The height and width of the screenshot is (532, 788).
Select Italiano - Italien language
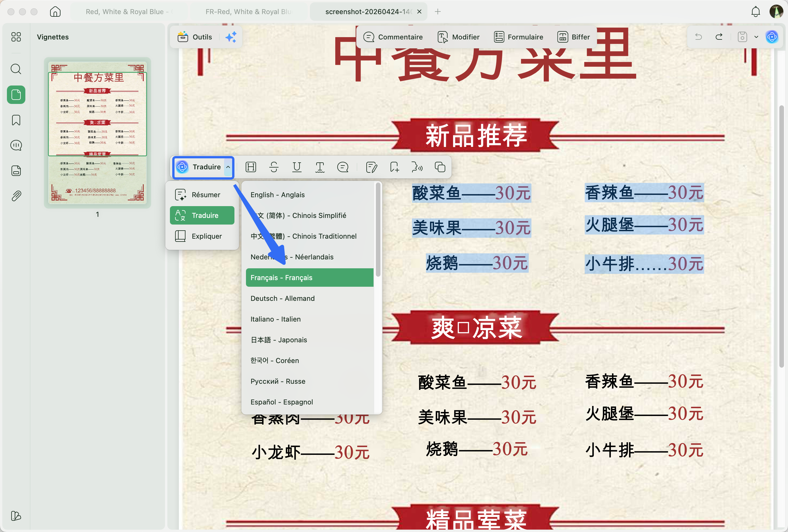[310, 319]
